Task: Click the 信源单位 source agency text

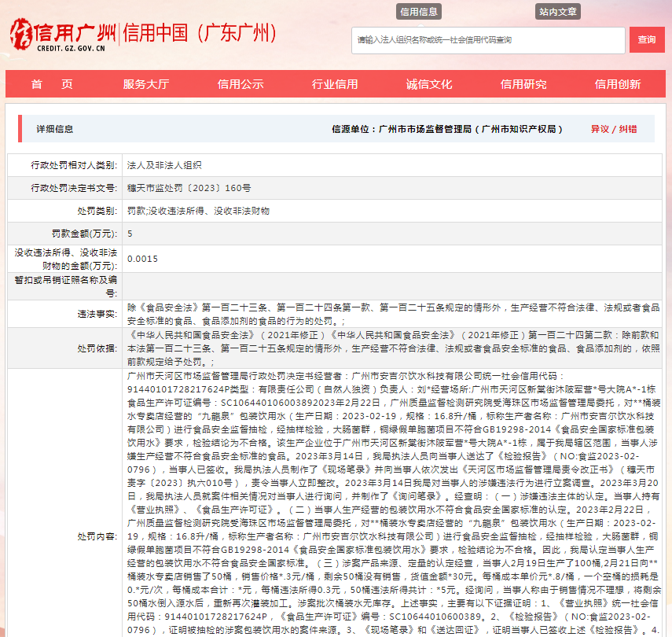Action: pos(448,129)
